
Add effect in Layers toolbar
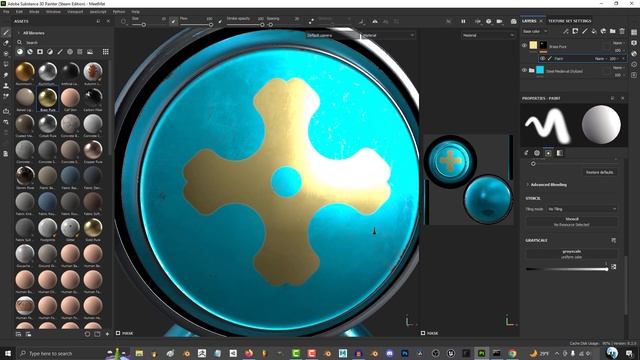(x=566, y=31)
